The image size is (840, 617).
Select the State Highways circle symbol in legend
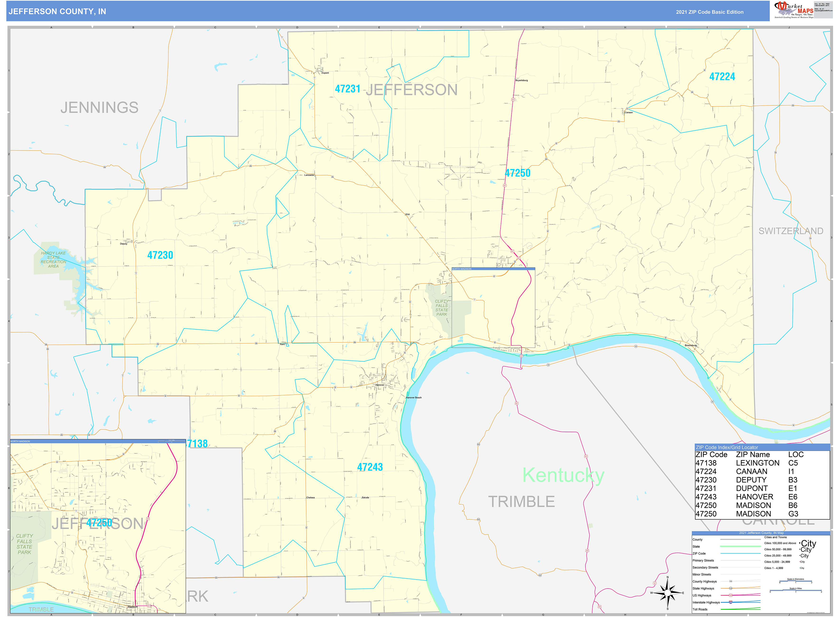point(731,588)
